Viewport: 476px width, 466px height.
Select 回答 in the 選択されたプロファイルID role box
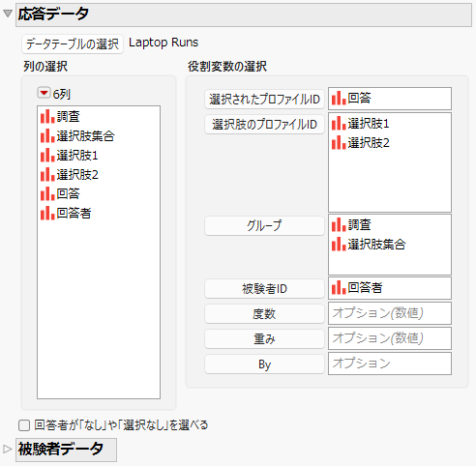pyautogui.click(x=390, y=99)
